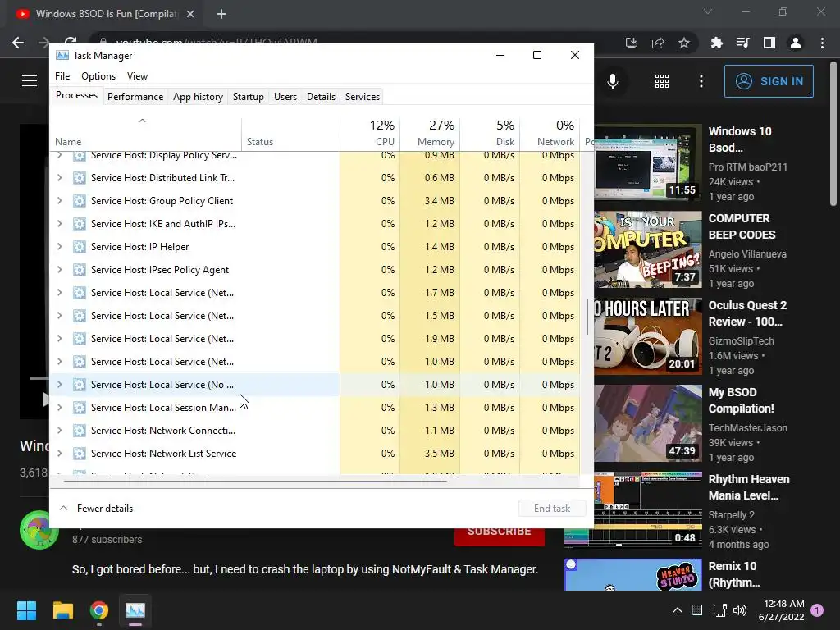This screenshot has height=630, width=840.
Task: Open the Windows 10 Bsod video thumbnail
Action: (648, 163)
